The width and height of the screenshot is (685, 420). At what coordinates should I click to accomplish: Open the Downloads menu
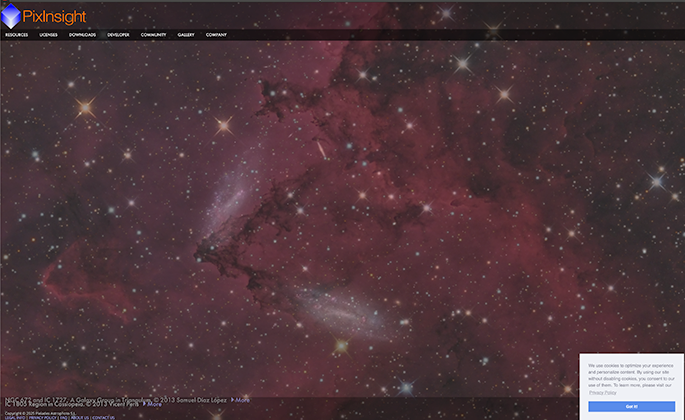[83, 35]
